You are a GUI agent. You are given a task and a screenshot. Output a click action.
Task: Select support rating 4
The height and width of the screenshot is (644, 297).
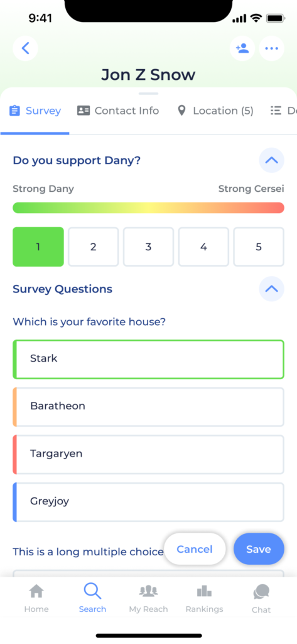pyautogui.click(x=203, y=247)
